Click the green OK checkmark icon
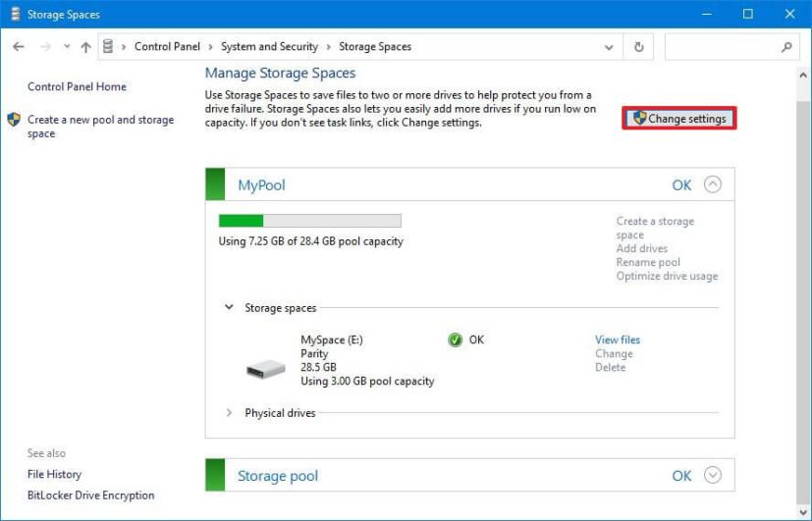Screen dimensions: 812x521 [456, 339]
